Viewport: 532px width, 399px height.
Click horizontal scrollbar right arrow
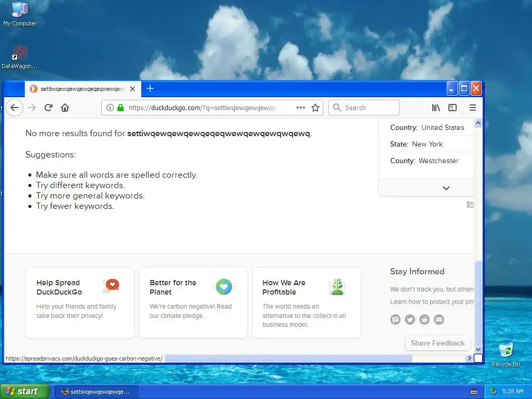coord(470,358)
